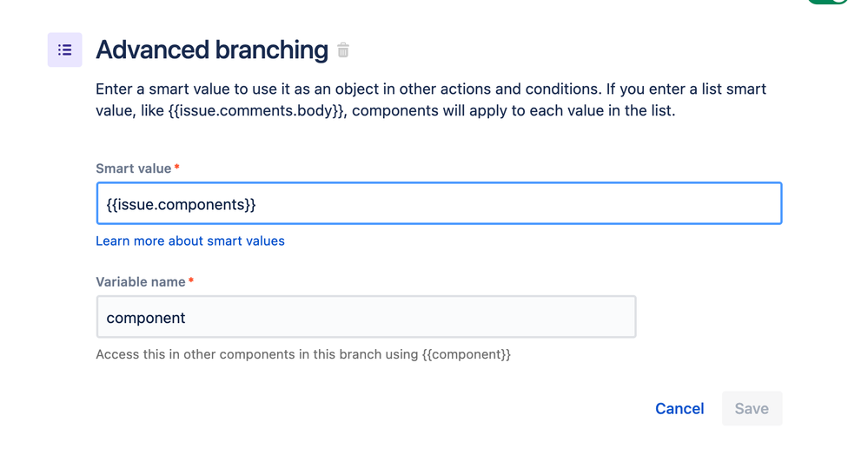Delete the branch using the trash icon
The height and width of the screenshot is (468, 868).
coord(343,50)
